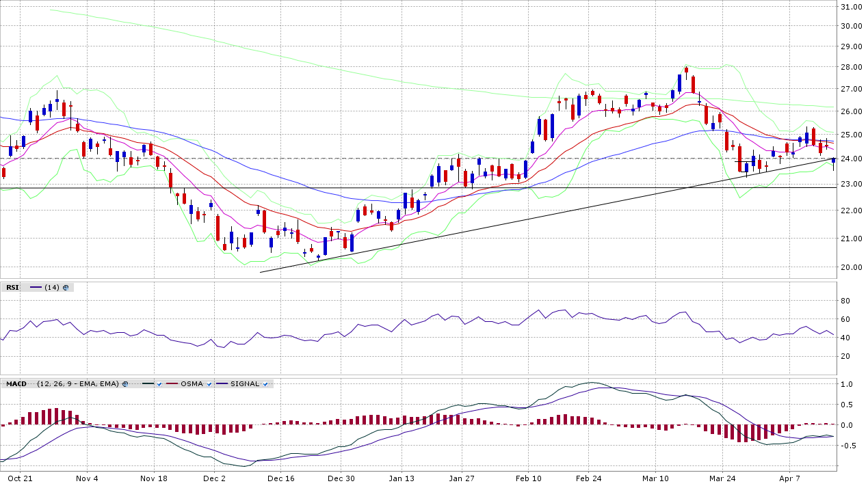The width and height of the screenshot is (868, 488).
Task: Click the Apr 7 date label
Action: pyautogui.click(x=789, y=478)
